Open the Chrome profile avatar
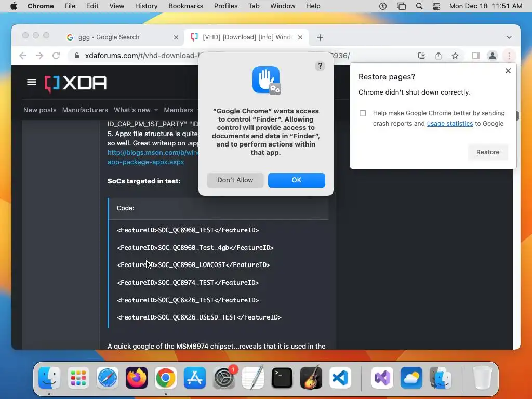Screen dimensions: 532x399 492,56
